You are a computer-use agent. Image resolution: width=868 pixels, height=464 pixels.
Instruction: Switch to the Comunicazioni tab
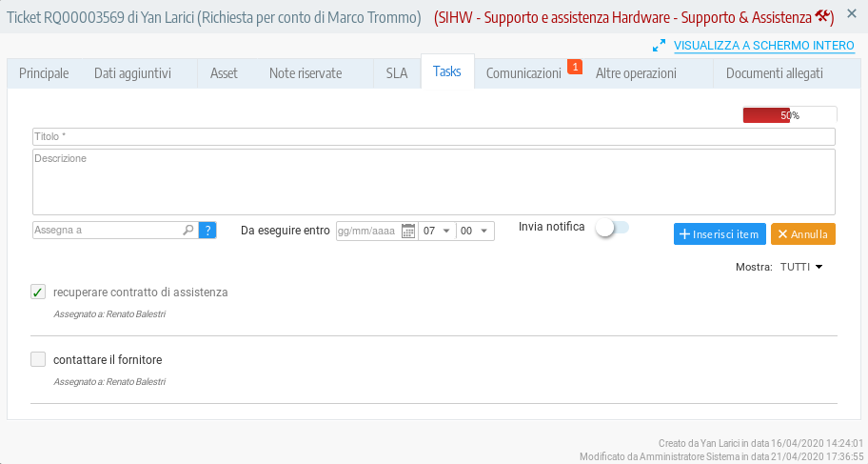point(523,73)
